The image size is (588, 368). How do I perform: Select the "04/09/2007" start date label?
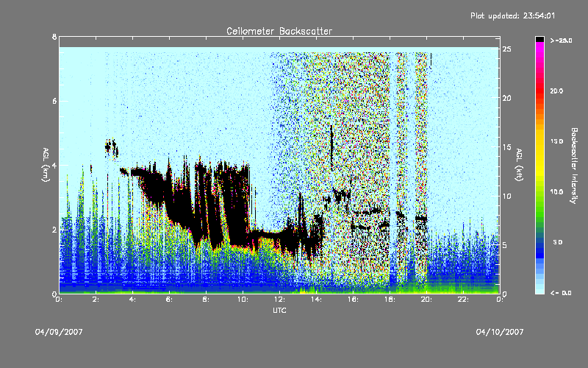[x=59, y=332]
